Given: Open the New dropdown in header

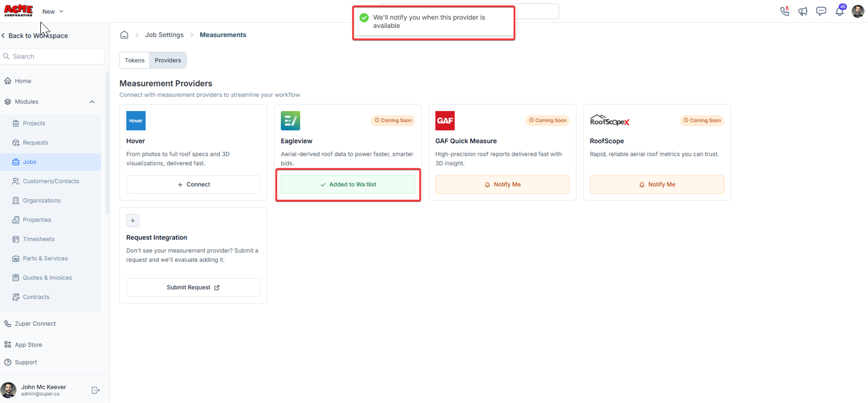Looking at the screenshot, I should coord(53,11).
